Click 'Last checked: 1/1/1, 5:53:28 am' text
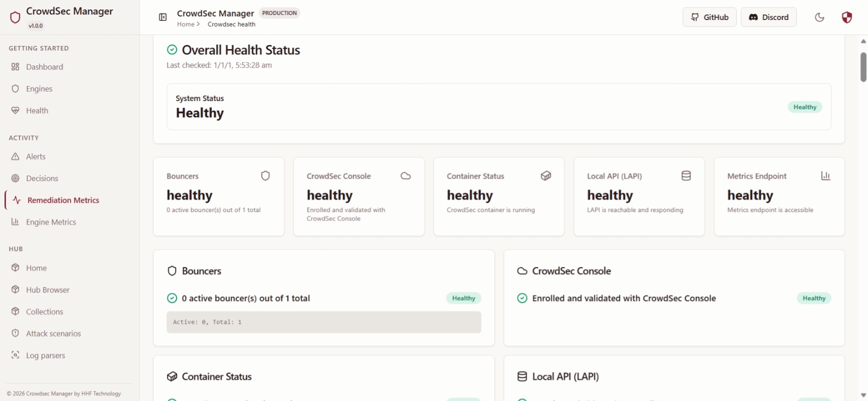The height and width of the screenshot is (401, 868). [219, 65]
